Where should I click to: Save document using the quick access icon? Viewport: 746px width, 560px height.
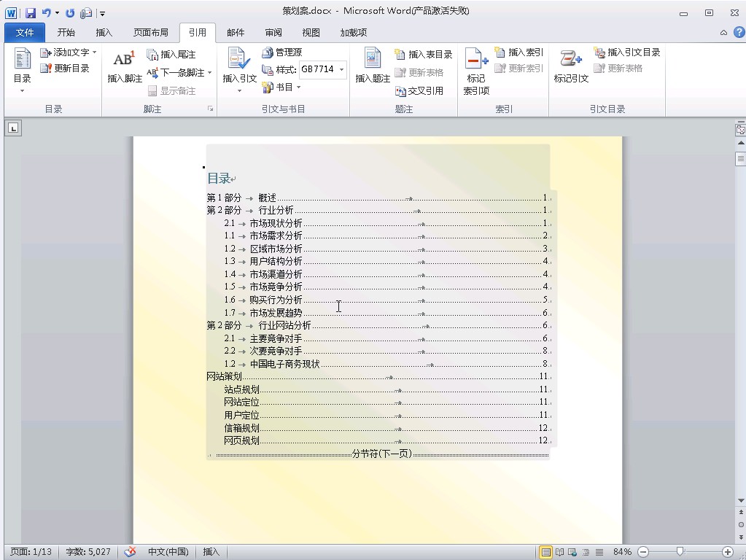31,12
